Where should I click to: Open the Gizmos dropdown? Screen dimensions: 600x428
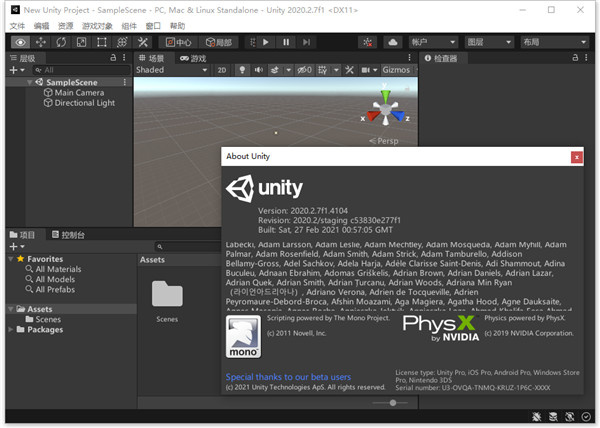[396, 70]
